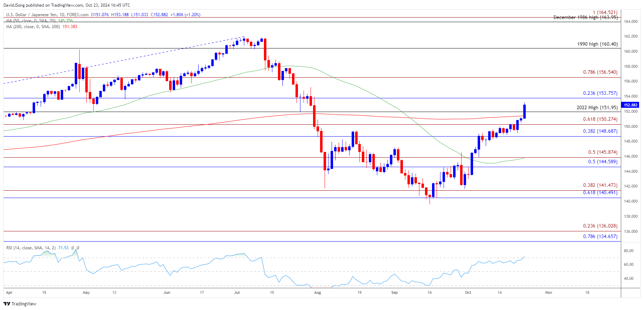Click the TradingView.com publish header text
This screenshot has width=644, height=310.
pyautogui.click(x=67, y=5)
